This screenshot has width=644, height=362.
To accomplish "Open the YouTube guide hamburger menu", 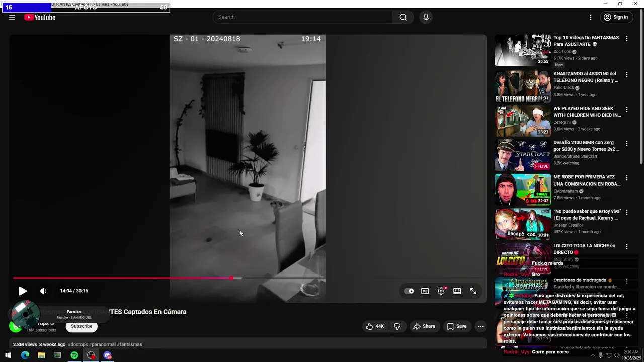I will (x=12, y=17).
